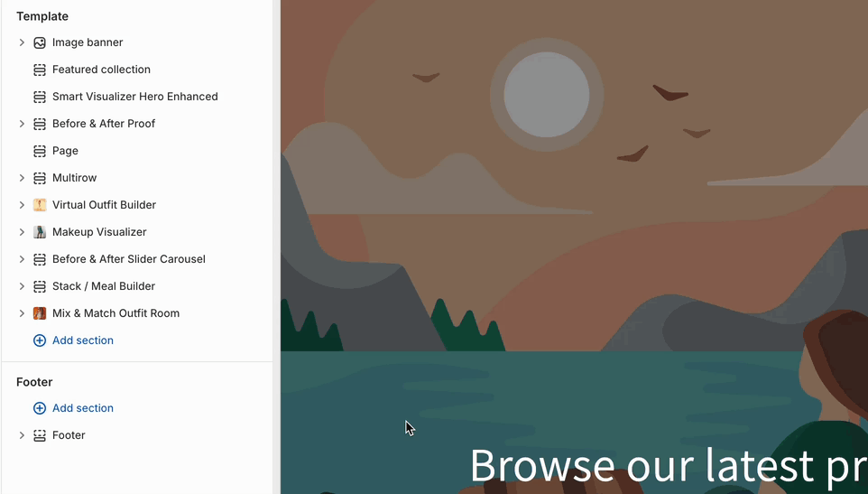Expand the Footer section chevron
The image size is (868, 494).
[22, 435]
